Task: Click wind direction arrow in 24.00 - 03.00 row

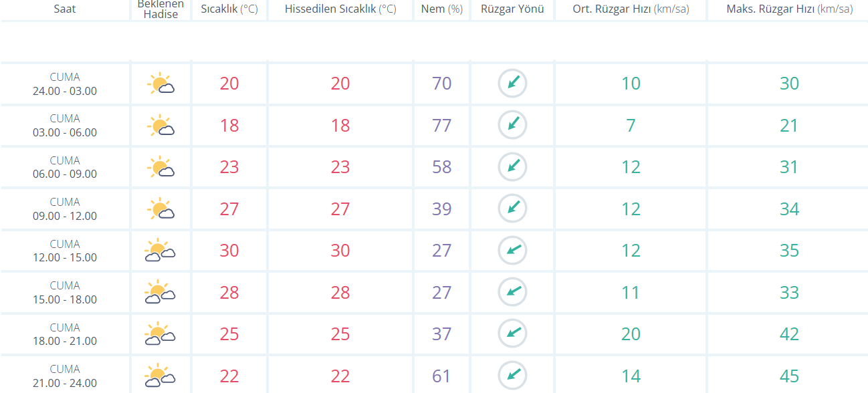Action: [x=513, y=84]
